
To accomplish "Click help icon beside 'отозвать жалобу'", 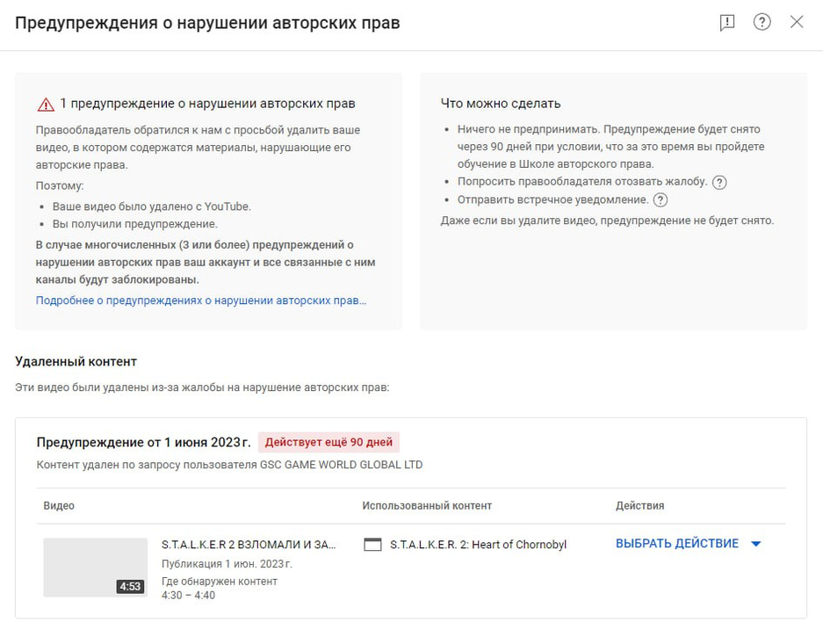I will (x=719, y=183).
